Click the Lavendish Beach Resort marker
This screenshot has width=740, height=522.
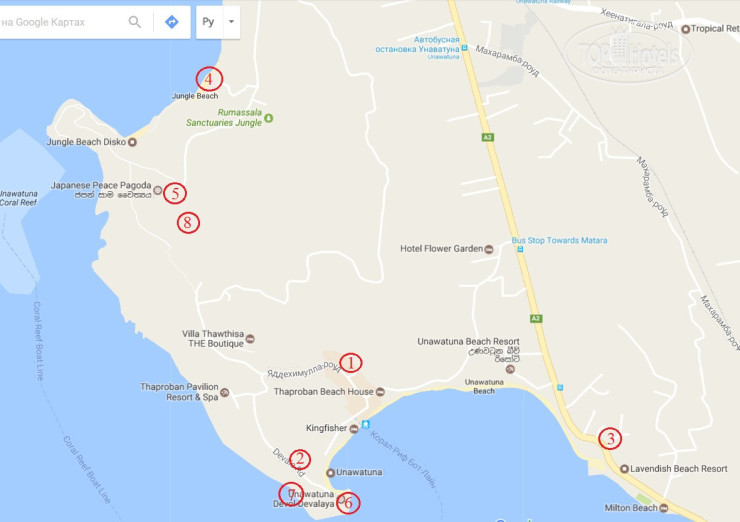[x=624, y=469]
